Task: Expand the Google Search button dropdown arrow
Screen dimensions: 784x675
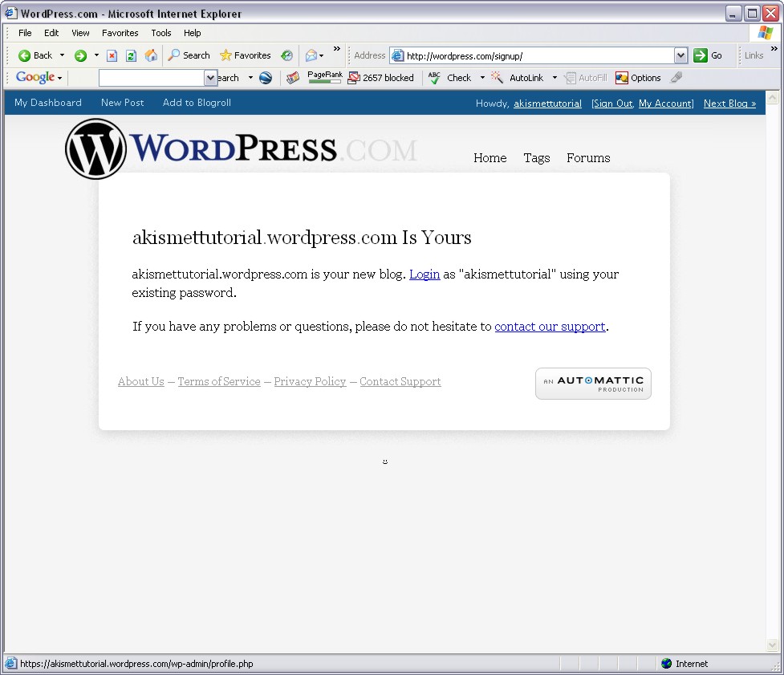Action: click(250, 78)
